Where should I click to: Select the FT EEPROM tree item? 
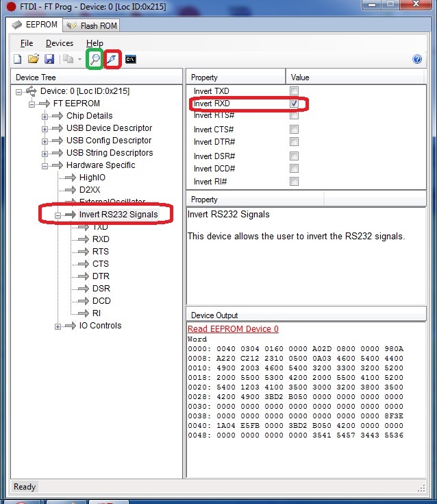click(77, 103)
